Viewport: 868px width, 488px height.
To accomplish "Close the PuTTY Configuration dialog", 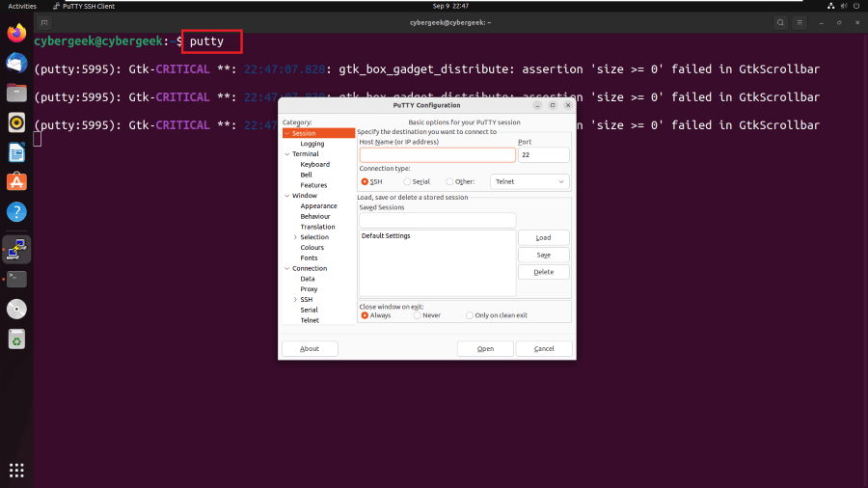I will [x=568, y=105].
